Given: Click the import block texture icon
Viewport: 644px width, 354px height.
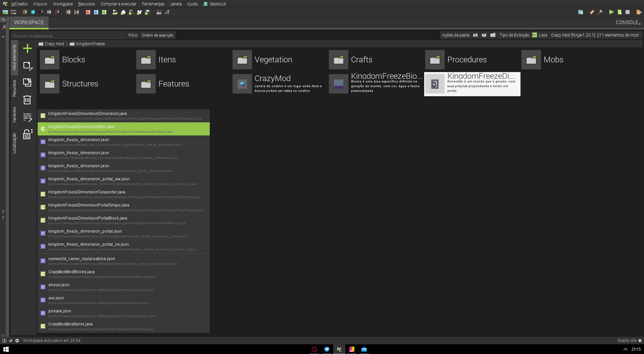Looking at the screenshot, I should point(25,12).
